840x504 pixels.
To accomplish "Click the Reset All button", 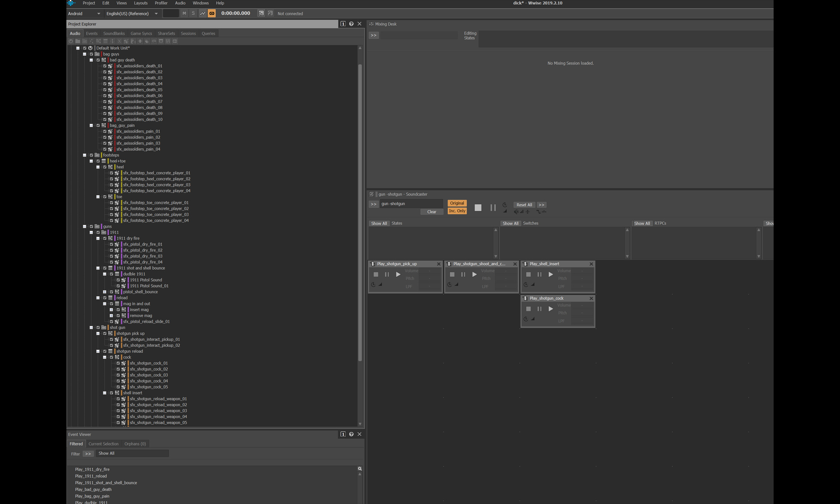I will click(524, 205).
